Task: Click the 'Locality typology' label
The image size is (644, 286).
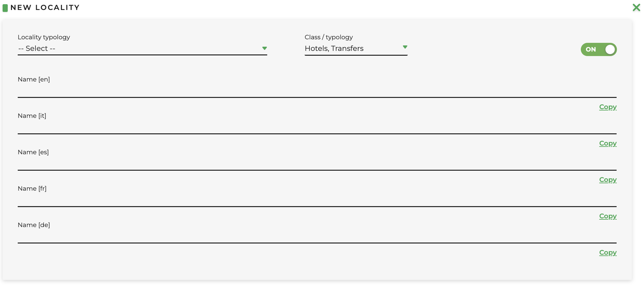Action: pos(44,37)
